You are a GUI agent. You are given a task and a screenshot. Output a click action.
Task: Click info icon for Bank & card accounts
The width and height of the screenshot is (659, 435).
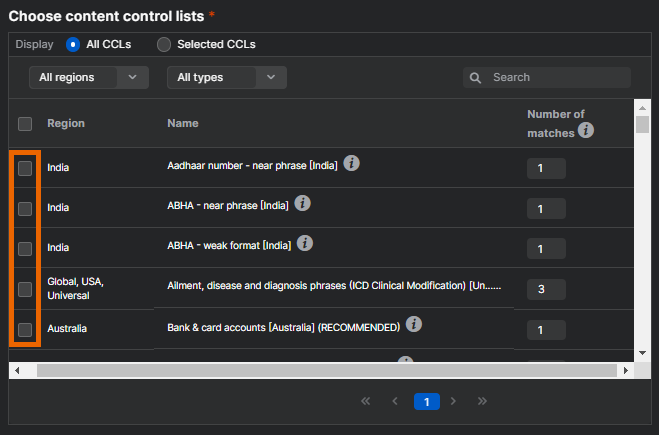pos(414,325)
